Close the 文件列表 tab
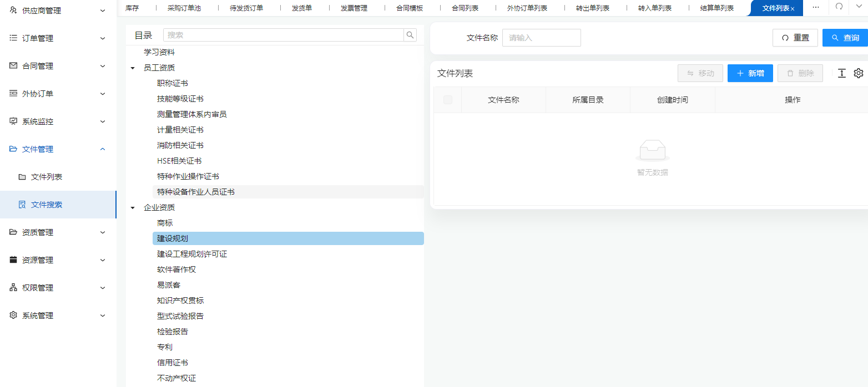This screenshot has height=387, width=868. pos(793,9)
